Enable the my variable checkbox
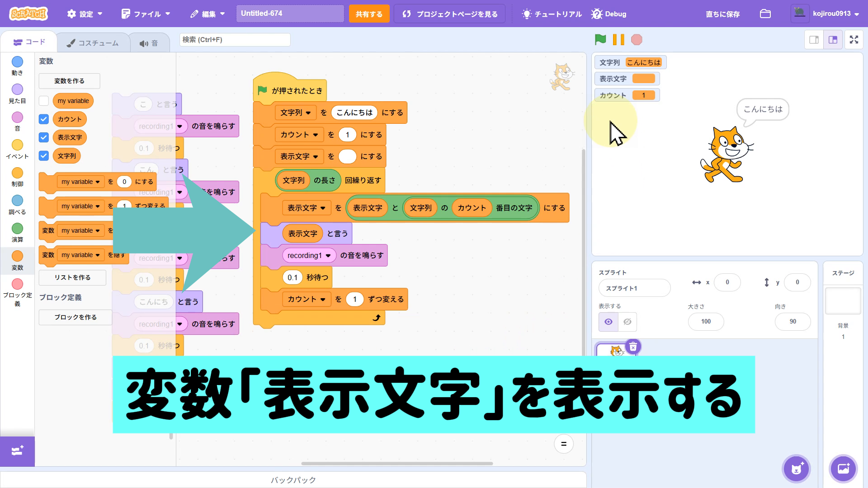The image size is (868, 488). (44, 101)
